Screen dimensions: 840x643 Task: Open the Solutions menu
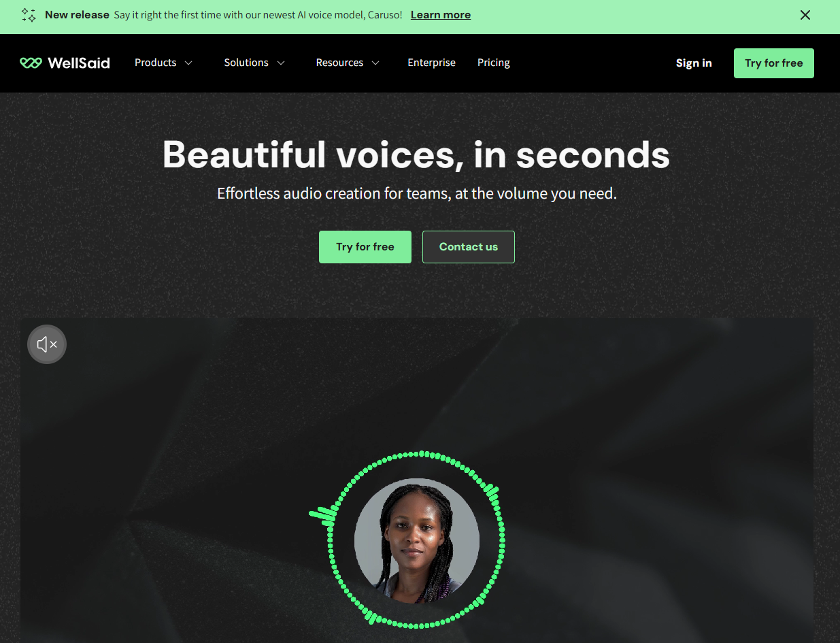246,63
